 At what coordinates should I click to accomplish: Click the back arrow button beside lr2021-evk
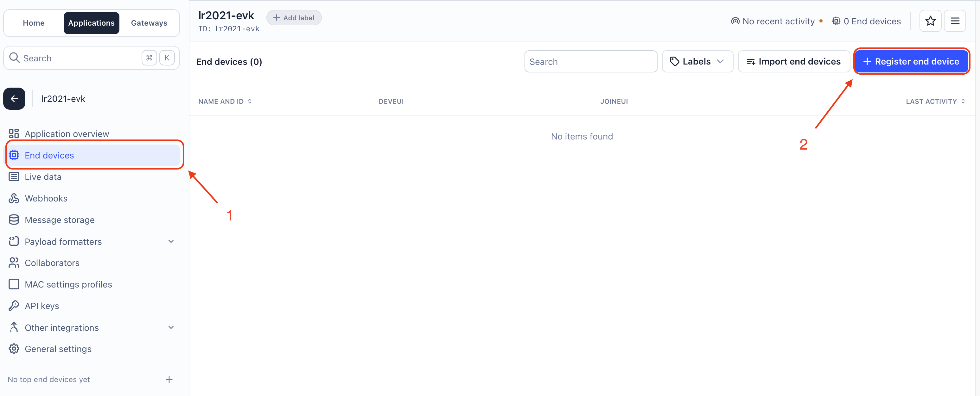coord(14,99)
